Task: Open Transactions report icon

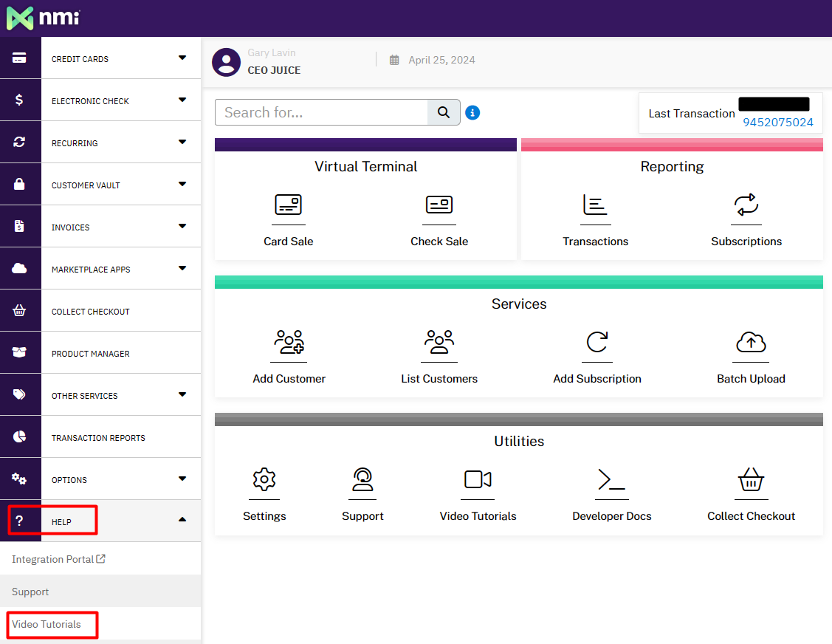Action: [595, 205]
